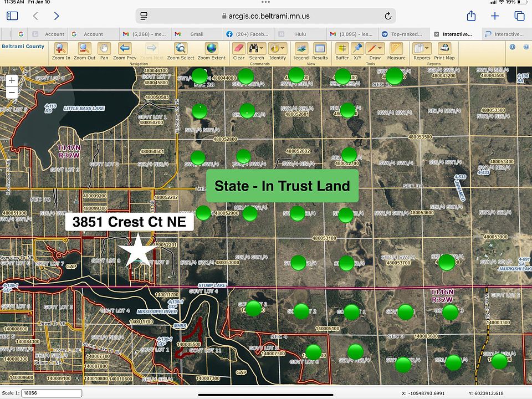Click the Scale input field
The width and height of the screenshot is (532, 399).
click(x=52, y=393)
